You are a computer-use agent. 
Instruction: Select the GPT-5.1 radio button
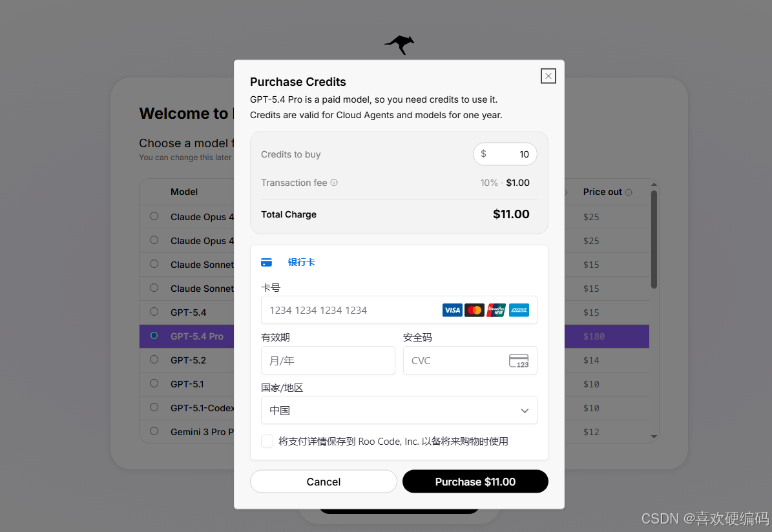click(x=154, y=384)
